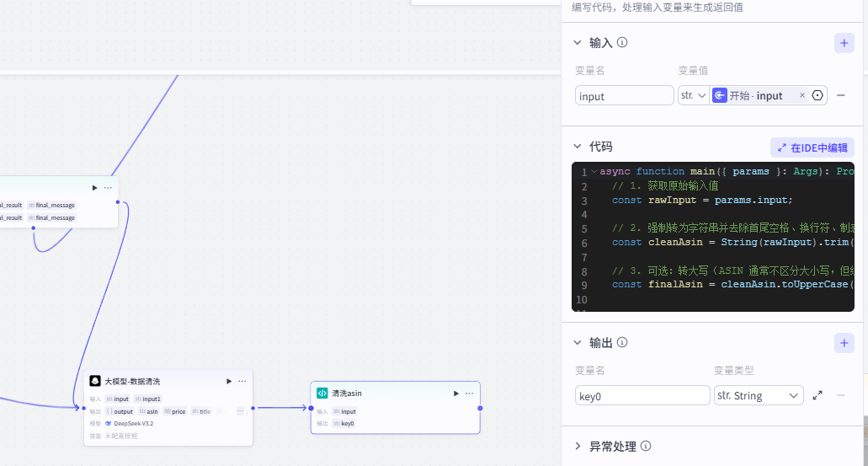Show info tooltip beside 异常处理 heading
868x466 pixels.
tap(646, 446)
